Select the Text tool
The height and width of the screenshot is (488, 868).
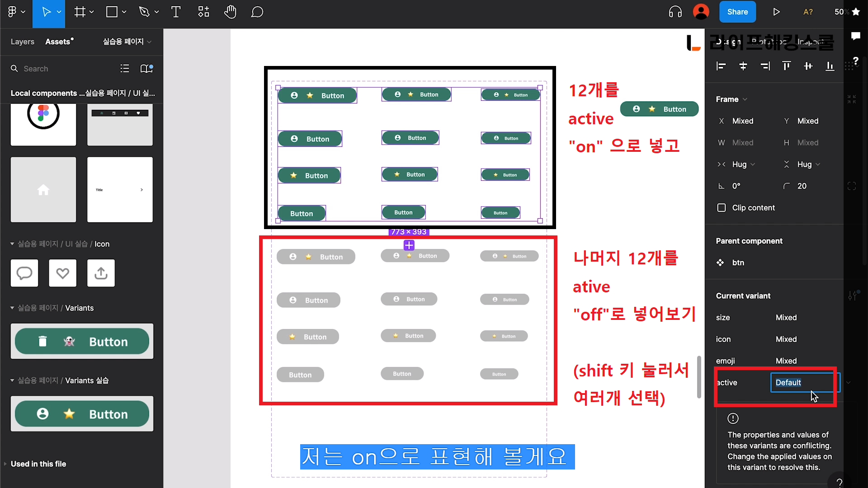(176, 12)
